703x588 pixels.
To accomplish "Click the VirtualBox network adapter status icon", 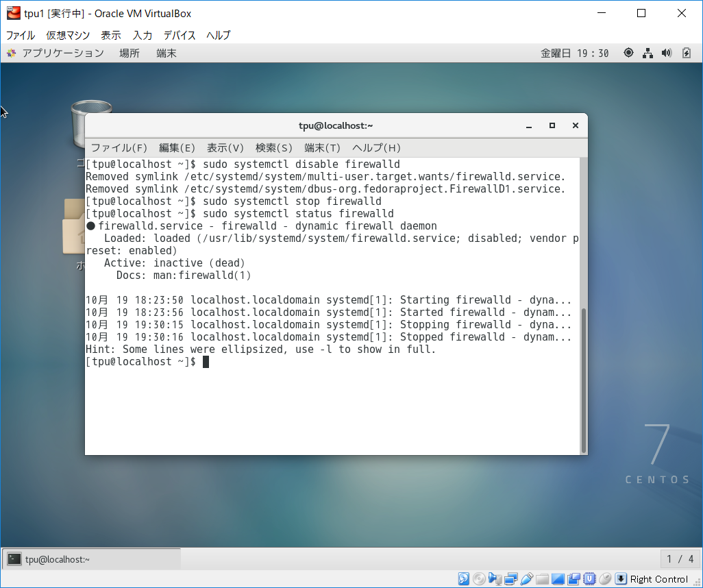I will click(x=510, y=579).
